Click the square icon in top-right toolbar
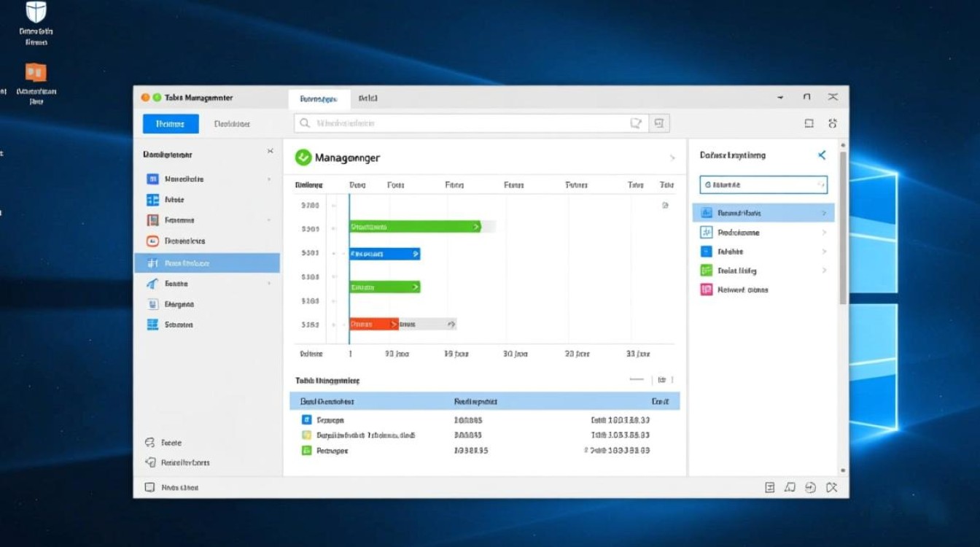Image resolution: width=980 pixels, height=547 pixels. (x=809, y=124)
